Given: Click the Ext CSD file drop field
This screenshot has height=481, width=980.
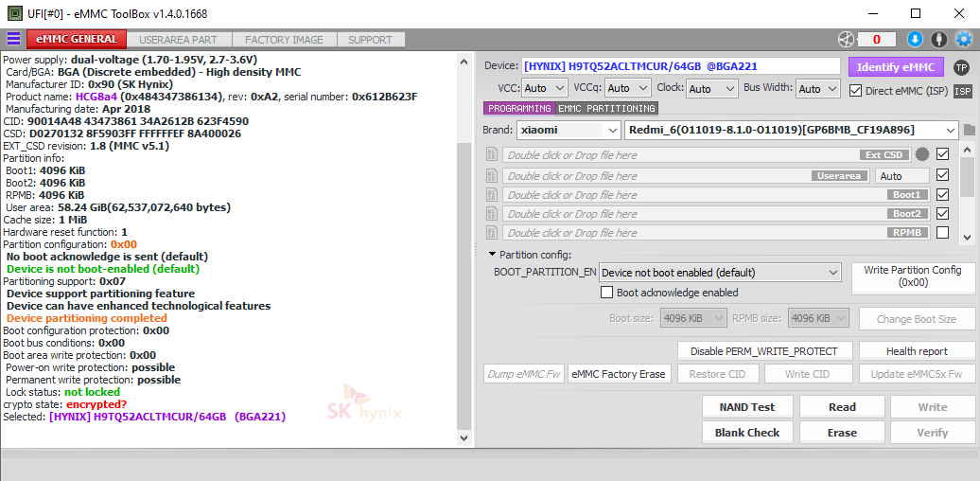Looking at the screenshot, I should [x=707, y=154].
